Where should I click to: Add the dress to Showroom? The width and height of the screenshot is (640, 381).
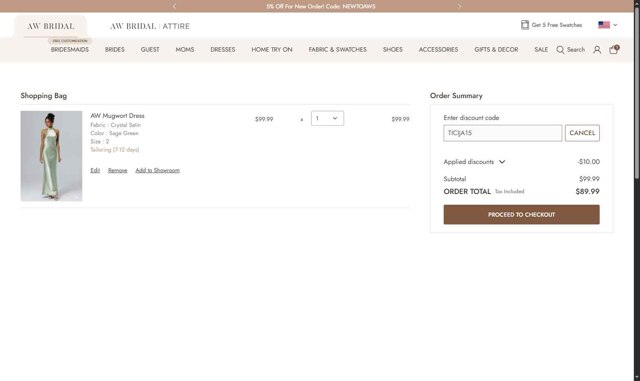pyautogui.click(x=158, y=170)
